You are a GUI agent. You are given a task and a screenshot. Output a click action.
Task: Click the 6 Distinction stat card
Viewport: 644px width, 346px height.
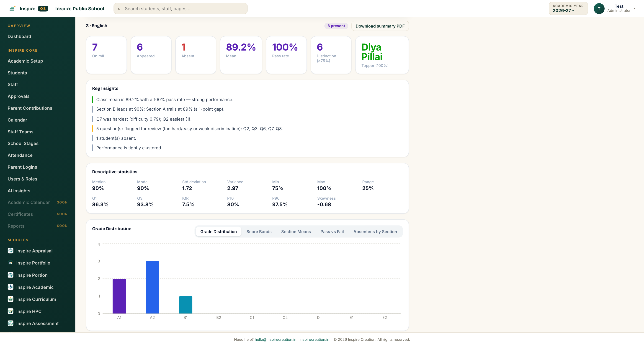click(331, 55)
